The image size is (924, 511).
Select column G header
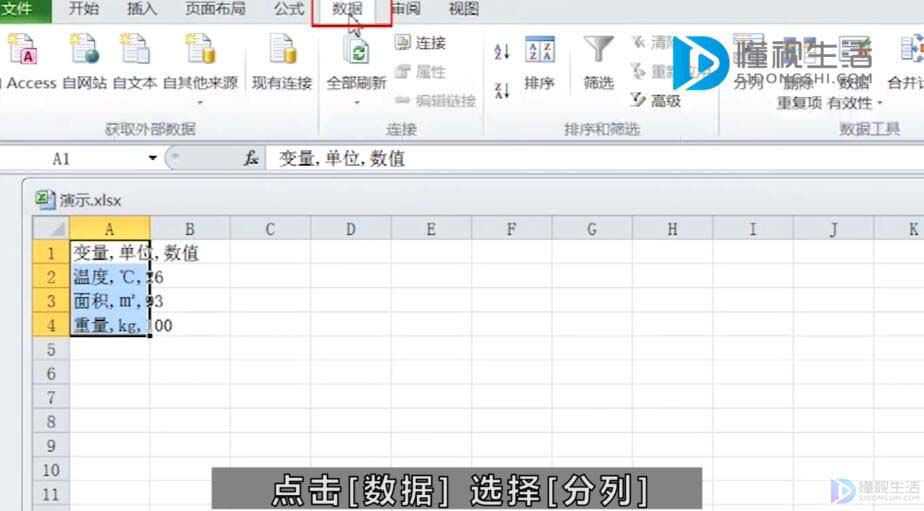click(x=592, y=228)
